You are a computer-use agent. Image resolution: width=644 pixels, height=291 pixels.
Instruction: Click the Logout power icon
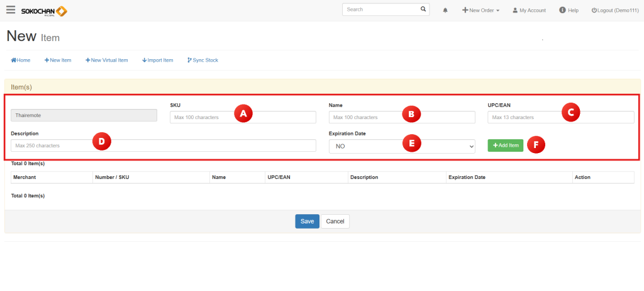(594, 11)
